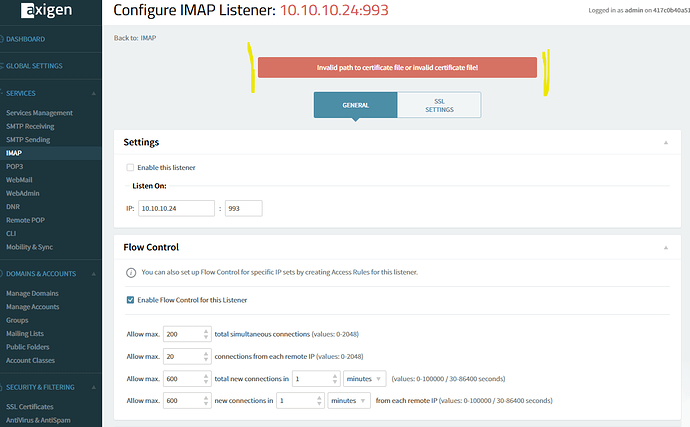Collapse the Domains & Accounts sidebar section
Screen dimensions: 690x427
[93, 273]
